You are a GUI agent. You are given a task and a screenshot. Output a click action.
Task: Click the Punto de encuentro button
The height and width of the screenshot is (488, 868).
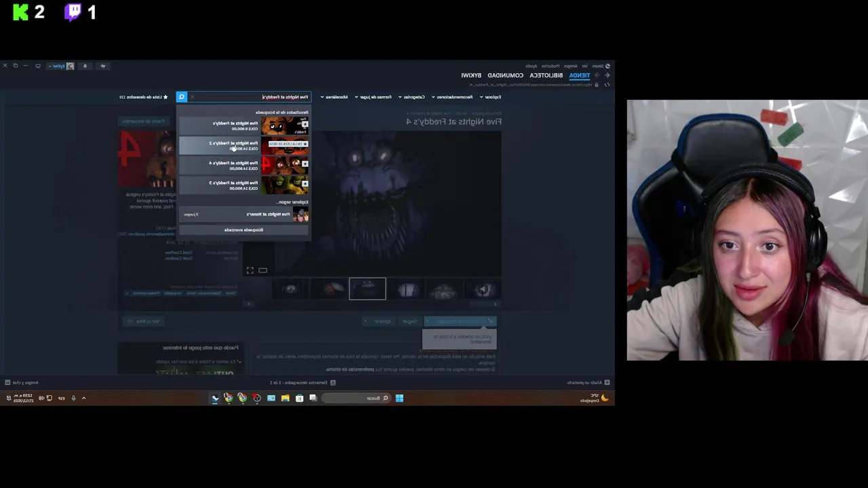(144, 121)
